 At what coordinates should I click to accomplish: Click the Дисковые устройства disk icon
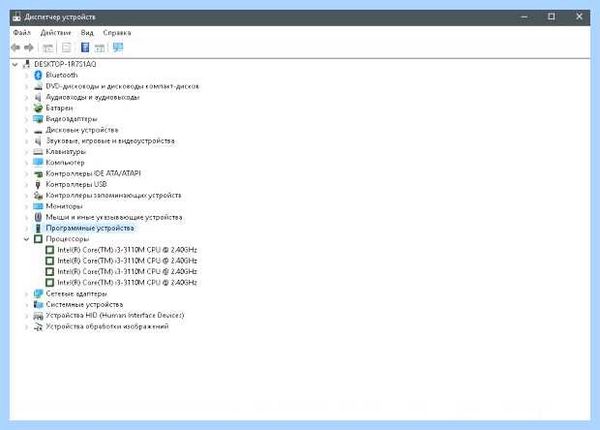(x=38, y=131)
